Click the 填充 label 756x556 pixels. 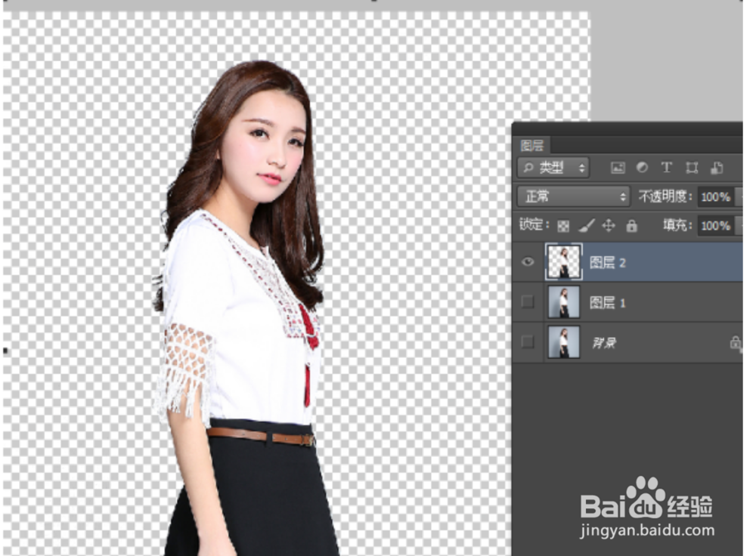[678, 225]
